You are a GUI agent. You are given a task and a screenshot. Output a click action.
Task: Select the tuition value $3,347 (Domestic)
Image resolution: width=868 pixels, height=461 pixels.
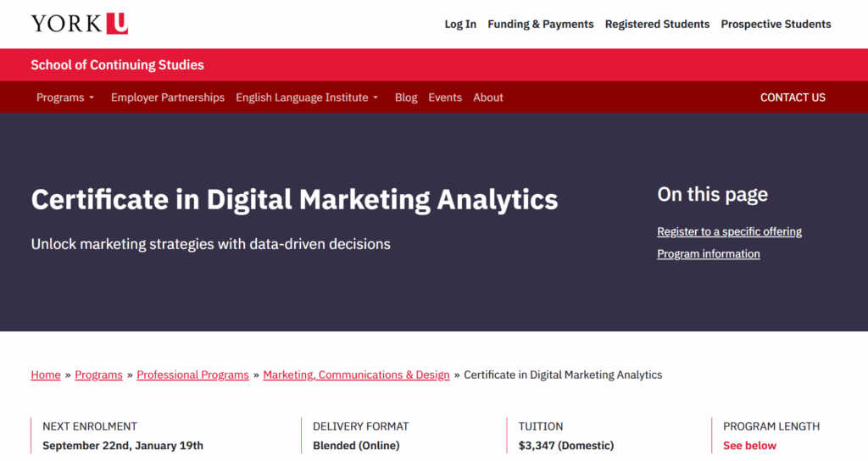coord(565,446)
